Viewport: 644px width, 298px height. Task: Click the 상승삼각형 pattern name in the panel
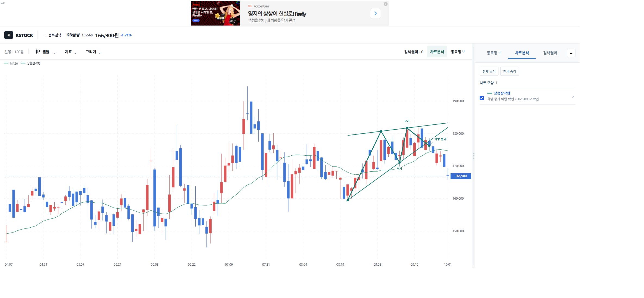(502, 93)
